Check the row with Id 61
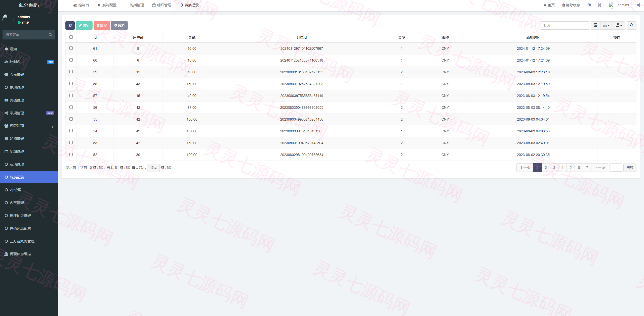This screenshot has height=316, width=644. click(x=71, y=48)
